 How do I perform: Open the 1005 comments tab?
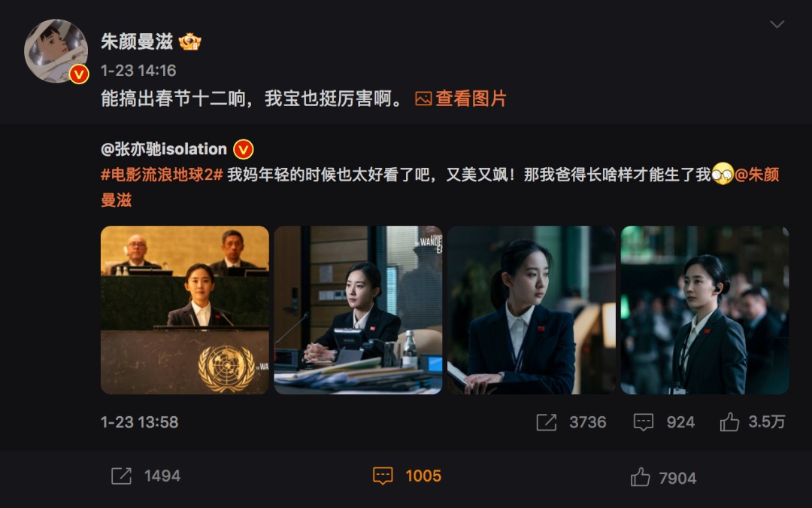coord(407,476)
